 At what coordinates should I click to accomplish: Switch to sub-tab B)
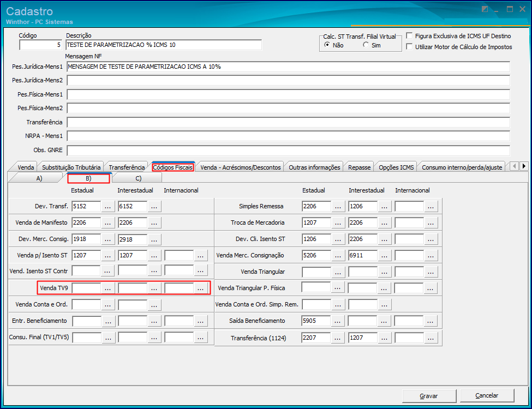(88, 178)
